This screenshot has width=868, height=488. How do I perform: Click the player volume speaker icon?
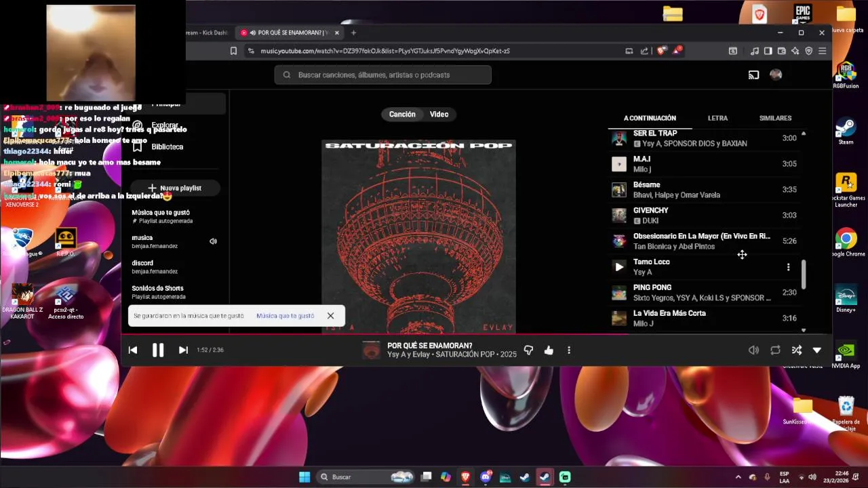(x=753, y=350)
